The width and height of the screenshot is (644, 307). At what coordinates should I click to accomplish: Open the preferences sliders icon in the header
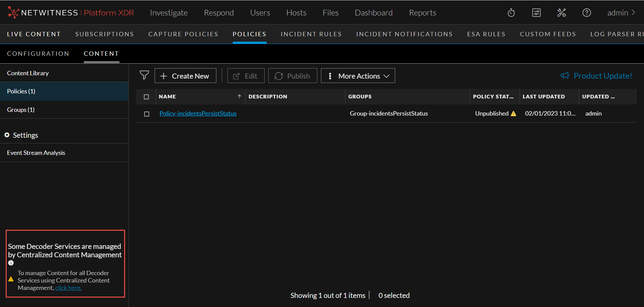click(x=536, y=12)
